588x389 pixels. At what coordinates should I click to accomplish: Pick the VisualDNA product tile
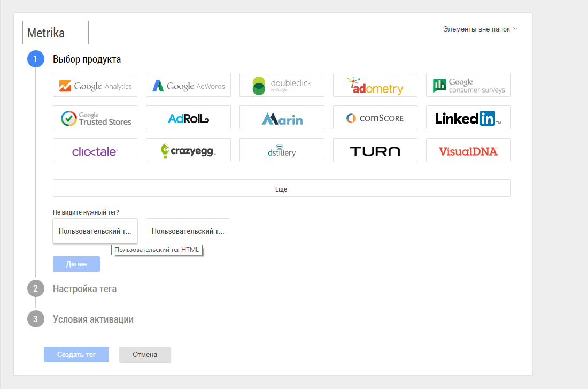(x=468, y=150)
